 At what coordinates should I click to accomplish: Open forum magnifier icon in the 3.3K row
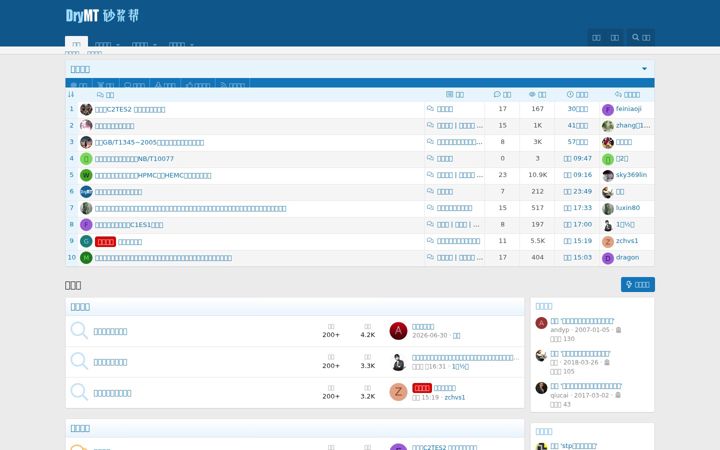point(79,361)
